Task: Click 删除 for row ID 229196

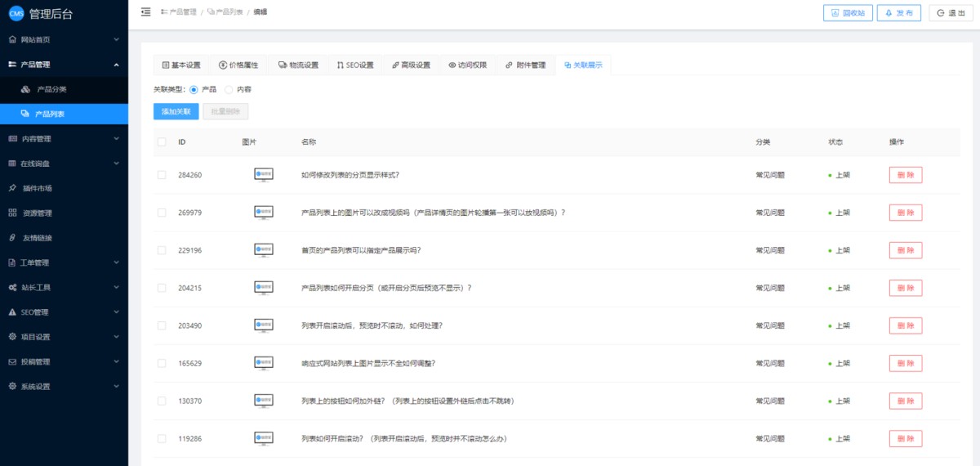Action: click(x=905, y=250)
